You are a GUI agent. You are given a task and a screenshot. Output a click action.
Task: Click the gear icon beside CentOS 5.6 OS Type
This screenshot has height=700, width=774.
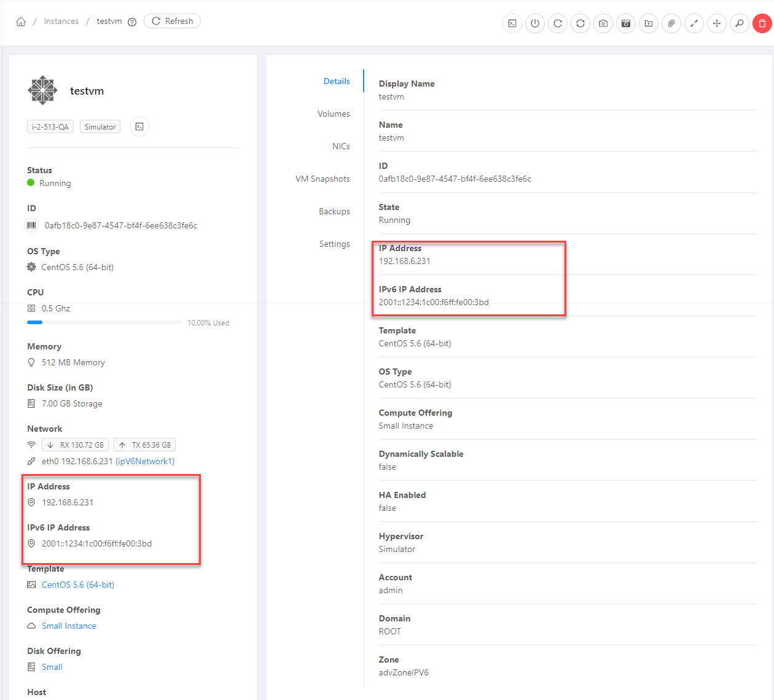tap(31, 267)
